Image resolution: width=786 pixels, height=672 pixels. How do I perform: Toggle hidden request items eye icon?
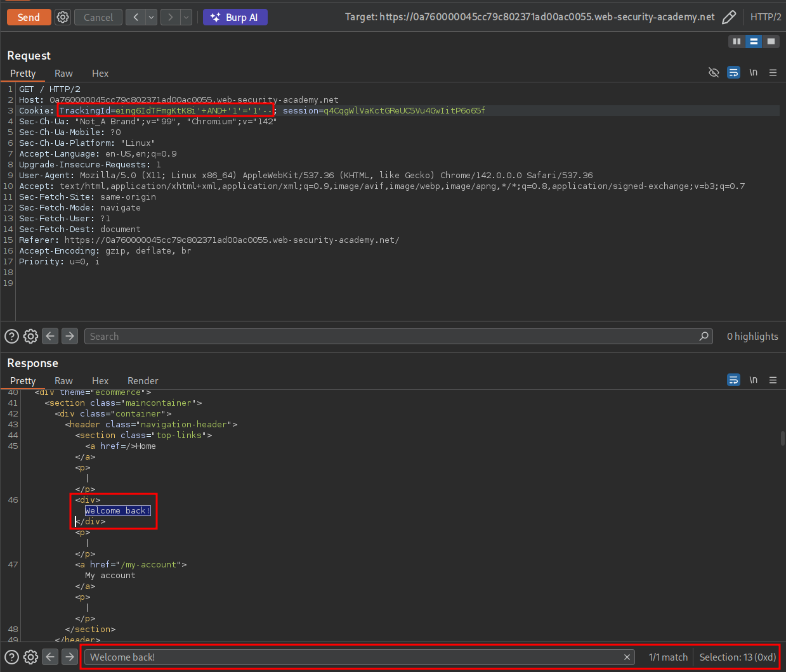pos(714,72)
